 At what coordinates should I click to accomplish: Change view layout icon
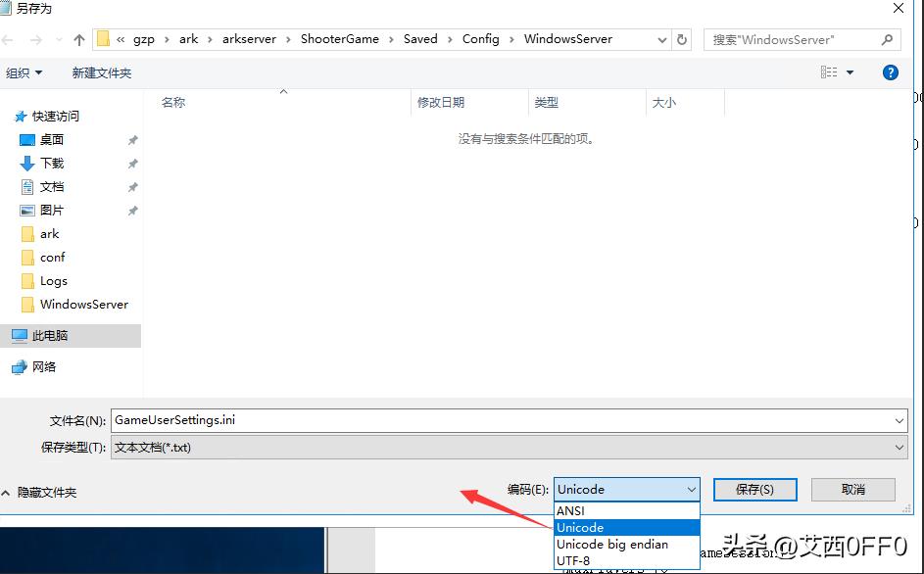[x=829, y=72]
